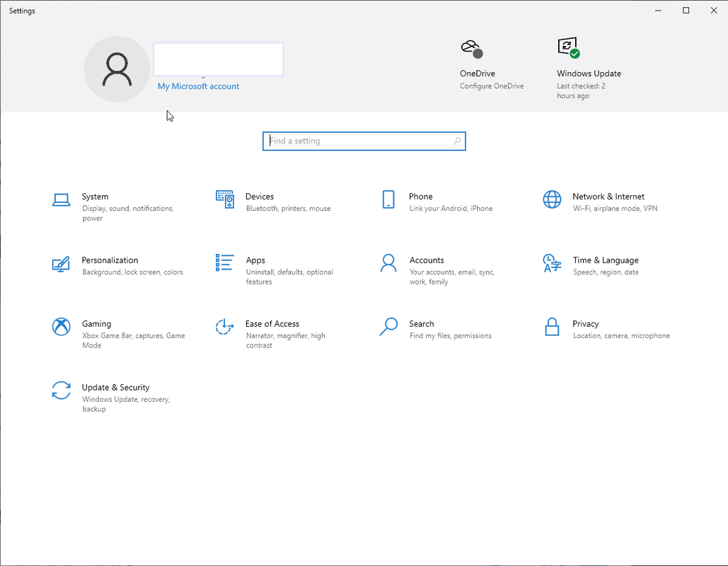Open Network & Internet category title

[608, 197]
